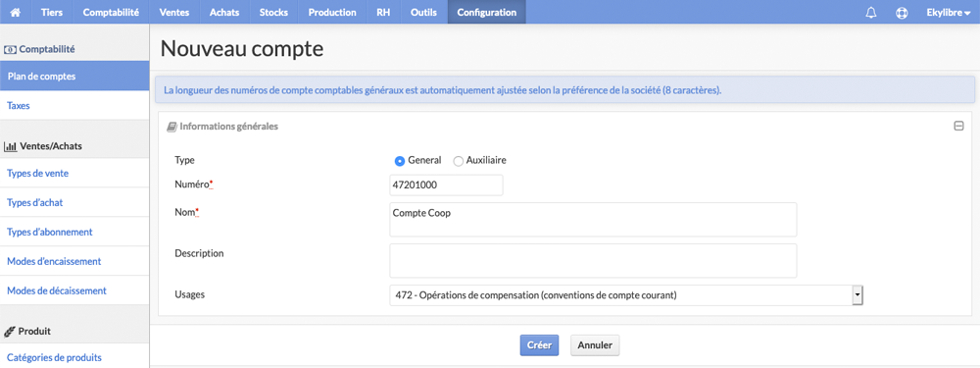Click the Créer button
Image resolution: width=980 pixels, height=368 pixels.
point(539,344)
